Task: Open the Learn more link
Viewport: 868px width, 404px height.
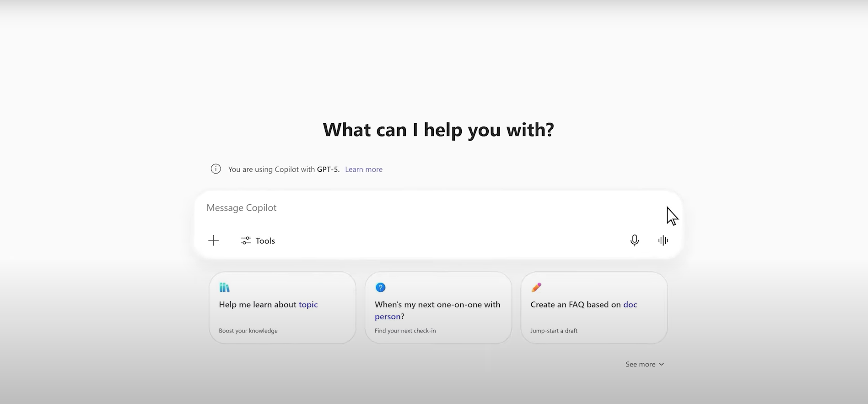Action: click(x=363, y=169)
